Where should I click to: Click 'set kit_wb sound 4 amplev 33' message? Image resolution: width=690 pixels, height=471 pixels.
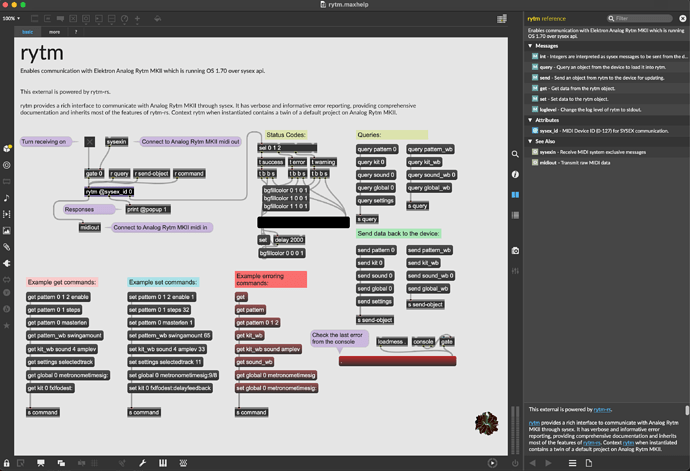coord(167,349)
